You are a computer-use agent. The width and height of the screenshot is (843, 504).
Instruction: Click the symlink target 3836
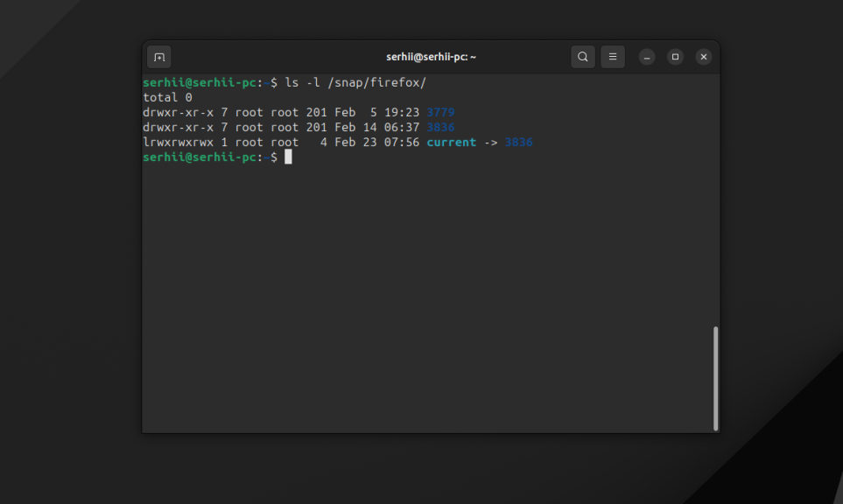(518, 143)
